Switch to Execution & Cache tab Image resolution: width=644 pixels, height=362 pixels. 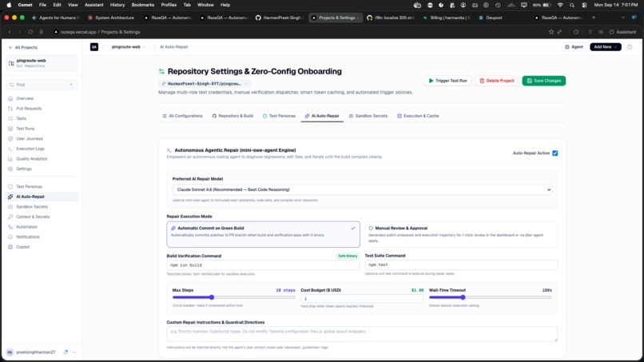(418, 116)
